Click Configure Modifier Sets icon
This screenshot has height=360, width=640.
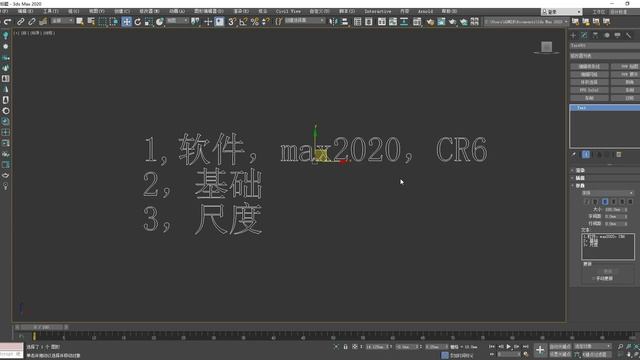coord(619,155)
